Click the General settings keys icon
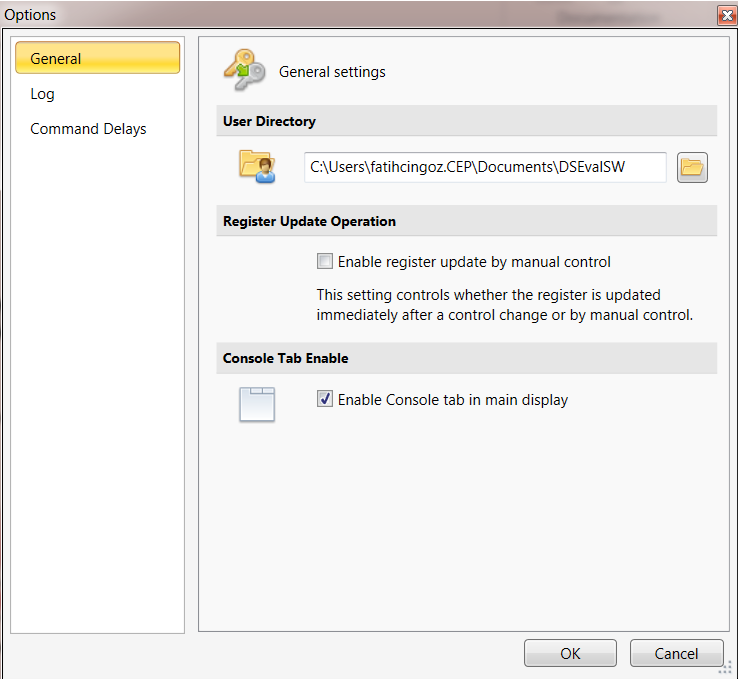738x679 pixels. (x=244, y=70)
